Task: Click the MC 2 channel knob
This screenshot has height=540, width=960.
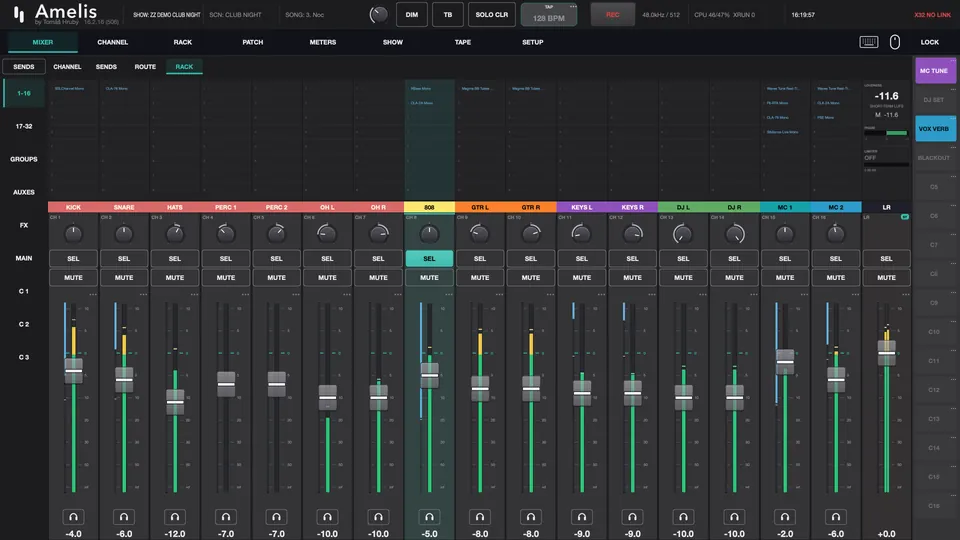Action: tap(836, 233)
